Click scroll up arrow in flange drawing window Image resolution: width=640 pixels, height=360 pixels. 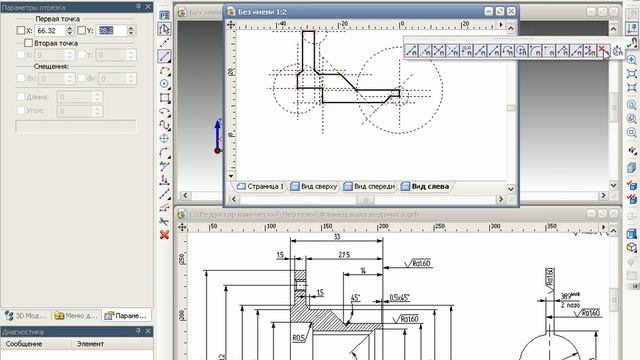614,231
